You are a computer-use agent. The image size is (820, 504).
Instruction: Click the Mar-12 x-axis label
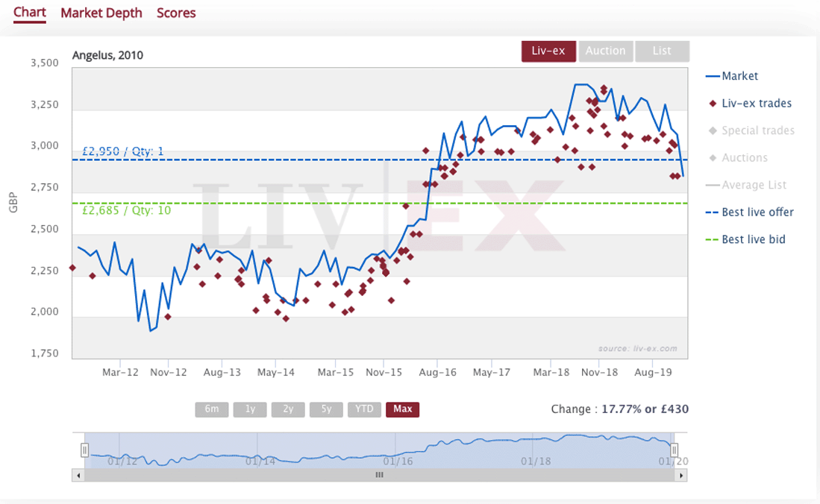tap(120, 373)
